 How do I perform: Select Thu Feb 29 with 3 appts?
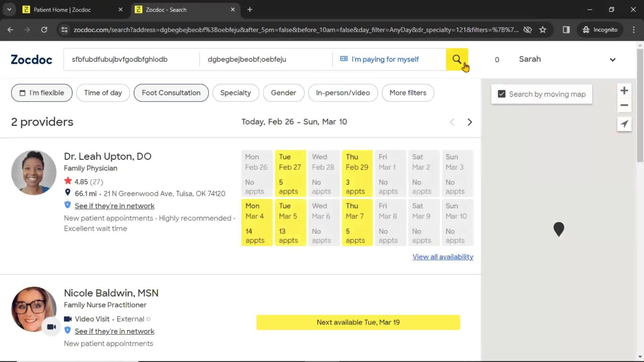(x=357, y=174)
